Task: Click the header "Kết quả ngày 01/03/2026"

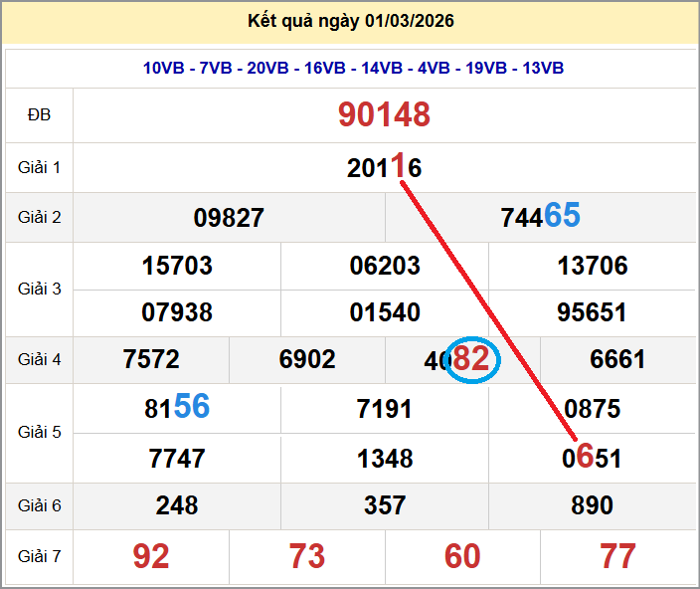Action: pos(350,21)
